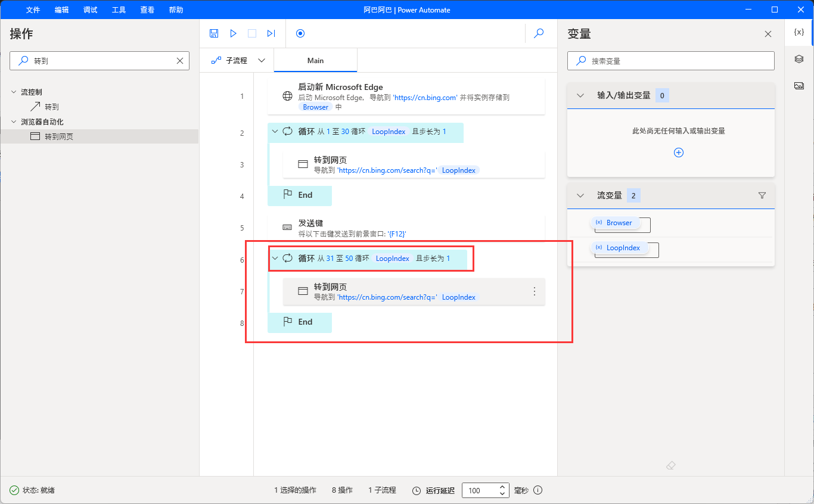Open the 调试 menu
This screenshot has width=814, height=504.
tap(90, 10)
